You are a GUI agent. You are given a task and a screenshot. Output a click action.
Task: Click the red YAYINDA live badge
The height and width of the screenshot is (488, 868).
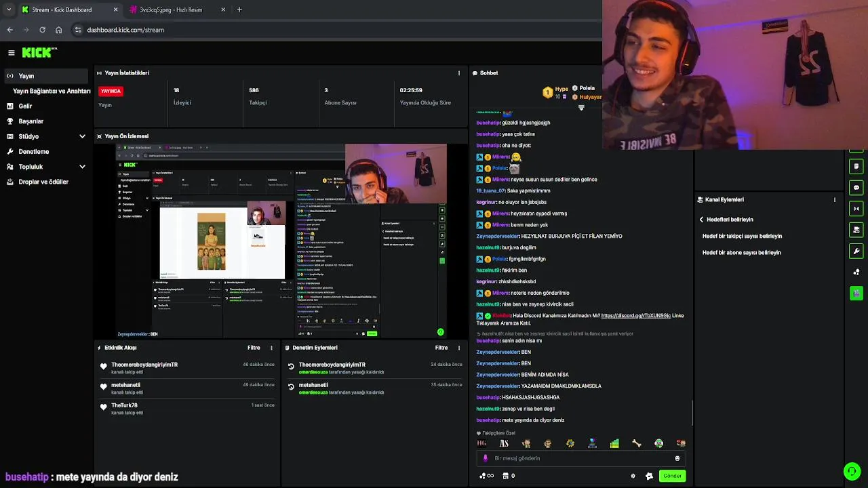pyautogui.click(x=111, y=91)
